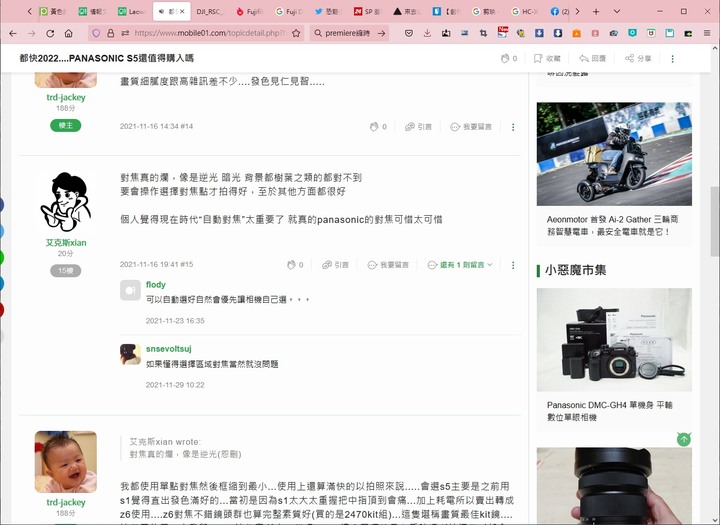Expand 還有 1 則留言 comments

point(460,265)
